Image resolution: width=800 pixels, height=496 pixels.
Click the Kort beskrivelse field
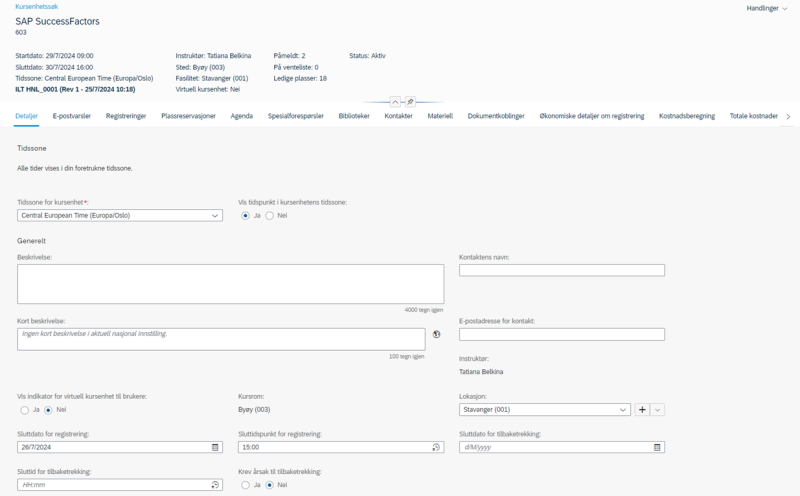pos(221,339)
